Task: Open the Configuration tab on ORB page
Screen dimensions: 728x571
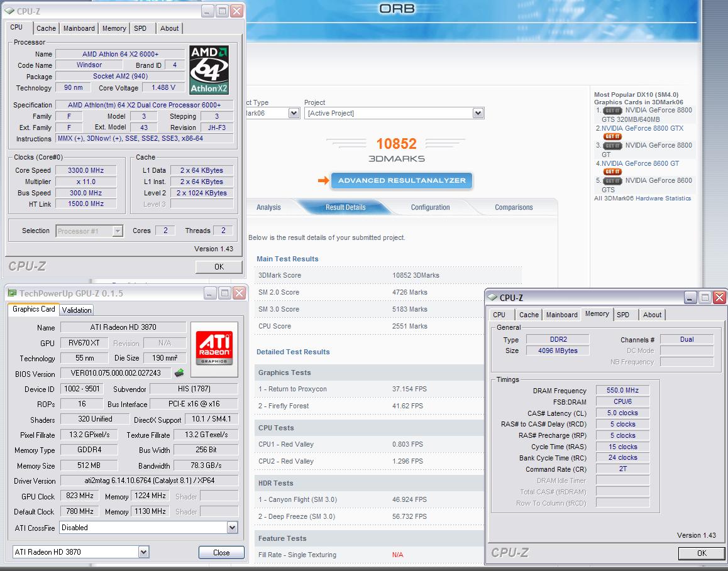Action: pyautogui.click(x=431, y=207)
